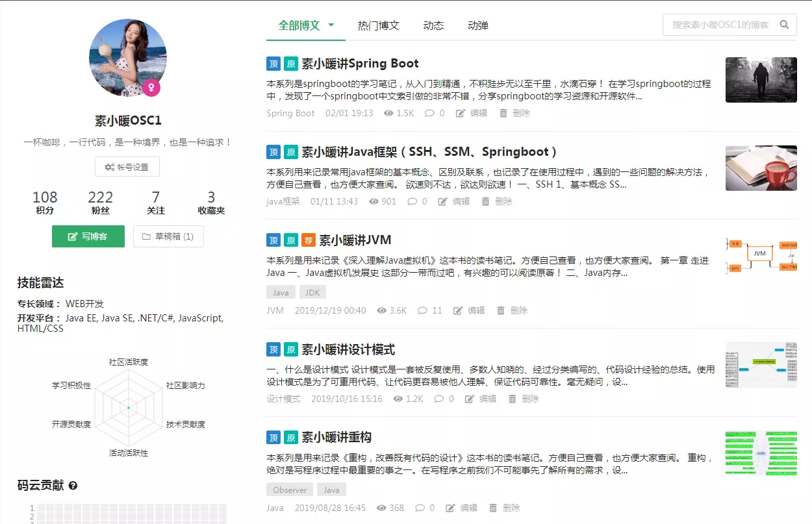Click the 原 badge on 素小暖讲设计模式
This screenshot has width=812, height=524.
coord(291,350)
